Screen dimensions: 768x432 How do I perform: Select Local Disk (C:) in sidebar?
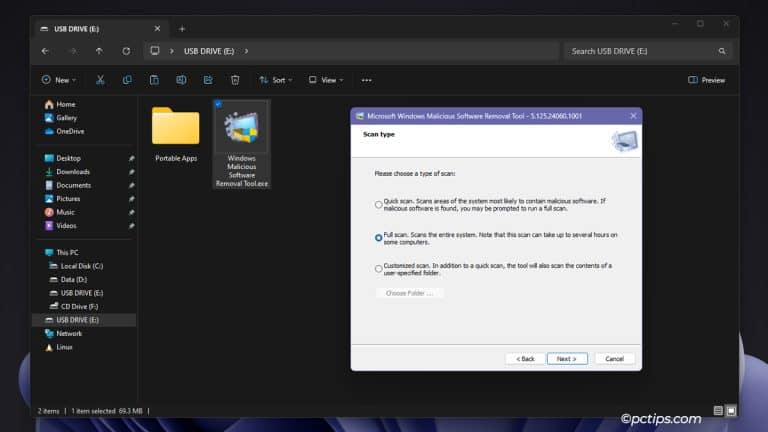pyautogui.click(x=81, y=266)
